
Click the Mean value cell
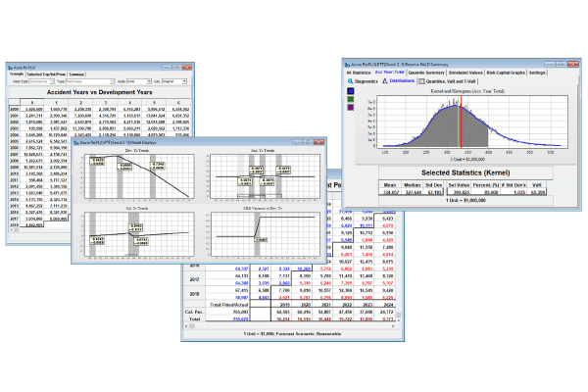390,192
